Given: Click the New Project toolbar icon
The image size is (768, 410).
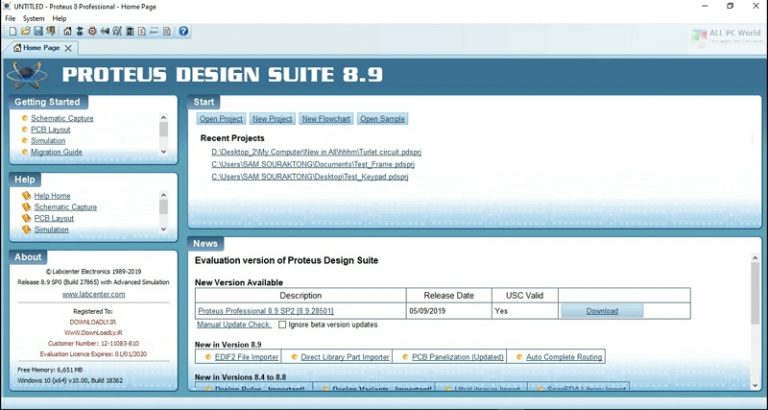Looking at the screenshot, I should click(13, 31).
